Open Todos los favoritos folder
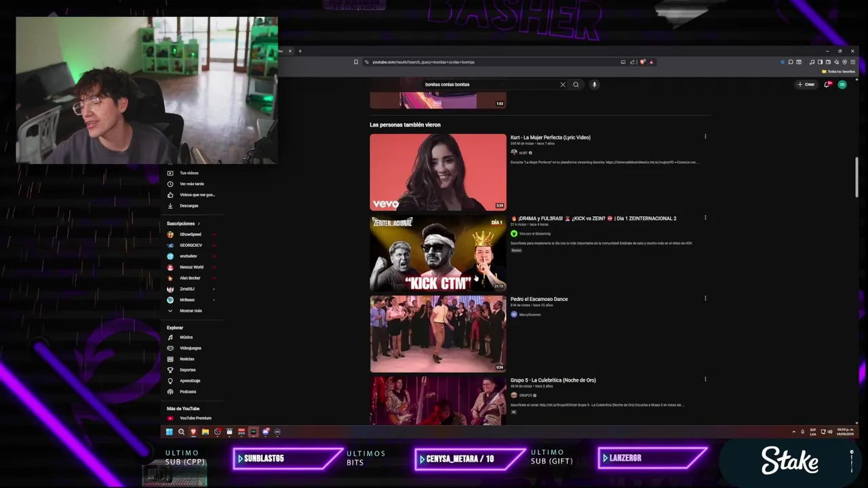Viewport: 868px width, 488px height. coord(839,71)
